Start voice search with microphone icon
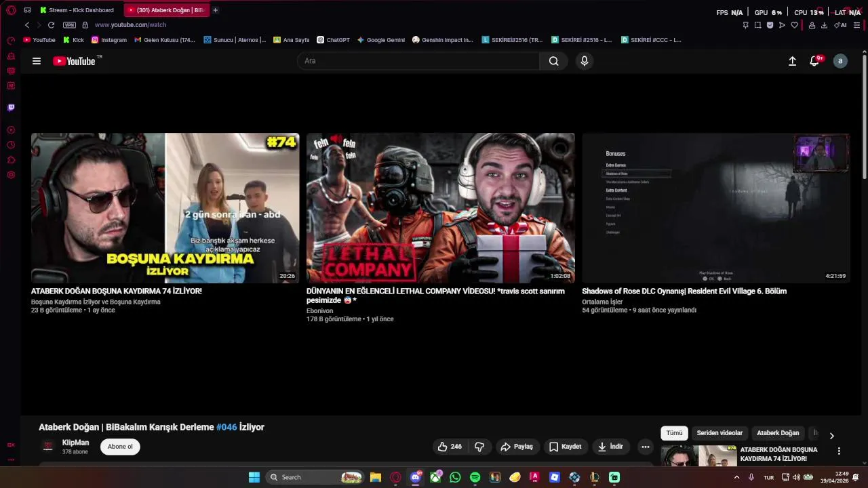Screen dimensions: 868x488 click(585, 61)
